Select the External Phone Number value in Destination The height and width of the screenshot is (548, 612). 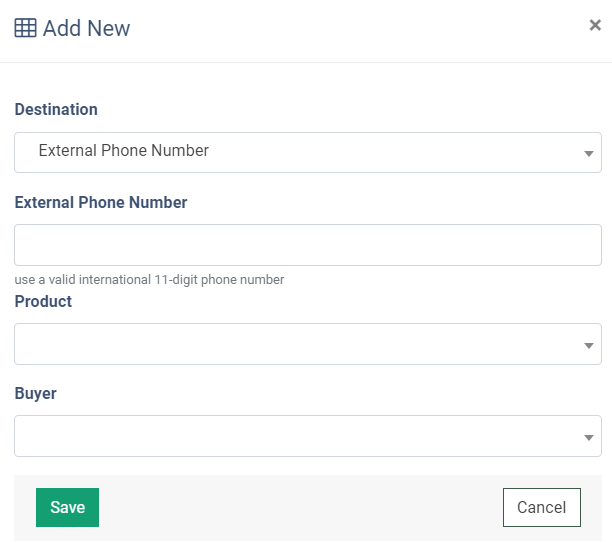coord(124,150)
